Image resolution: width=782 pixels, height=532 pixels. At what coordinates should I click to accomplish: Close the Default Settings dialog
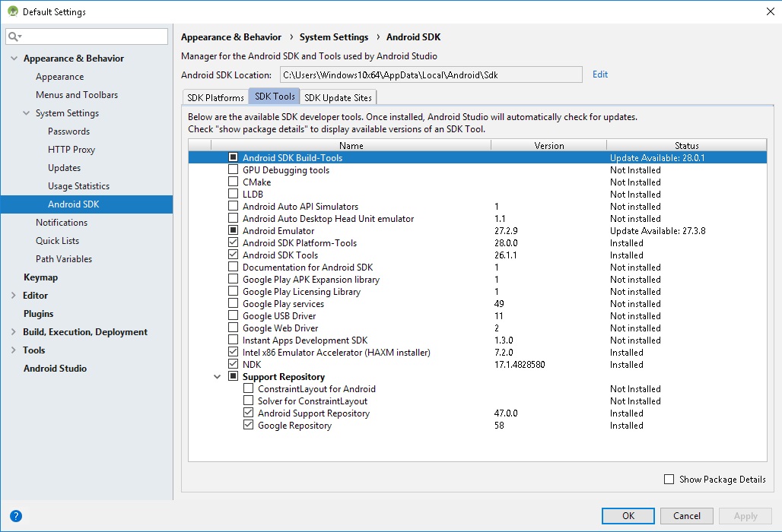770,11
